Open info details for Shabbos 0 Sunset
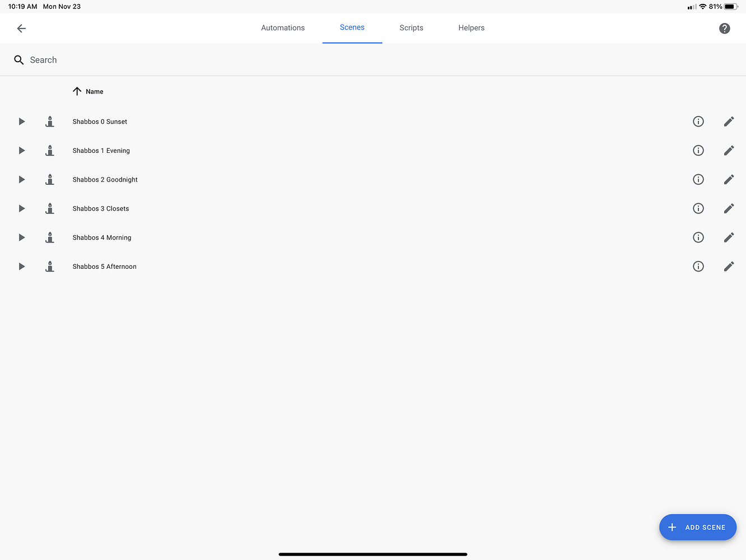 tap(698, 122)
